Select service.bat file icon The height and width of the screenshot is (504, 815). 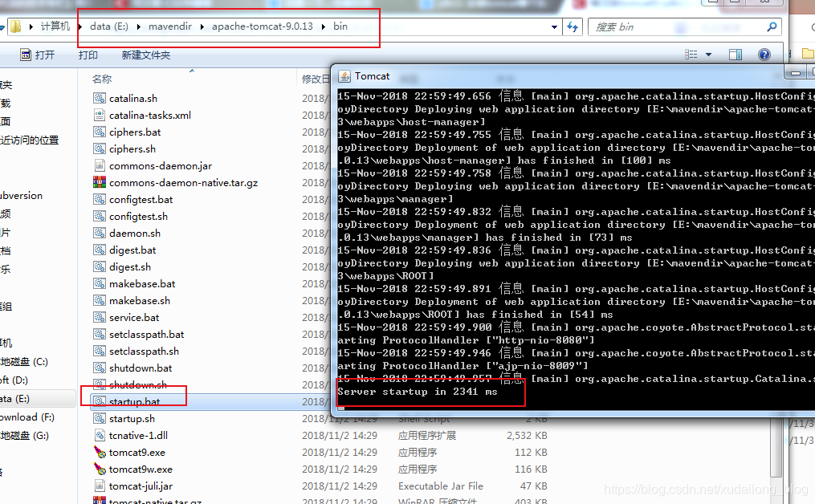point(100,317)
